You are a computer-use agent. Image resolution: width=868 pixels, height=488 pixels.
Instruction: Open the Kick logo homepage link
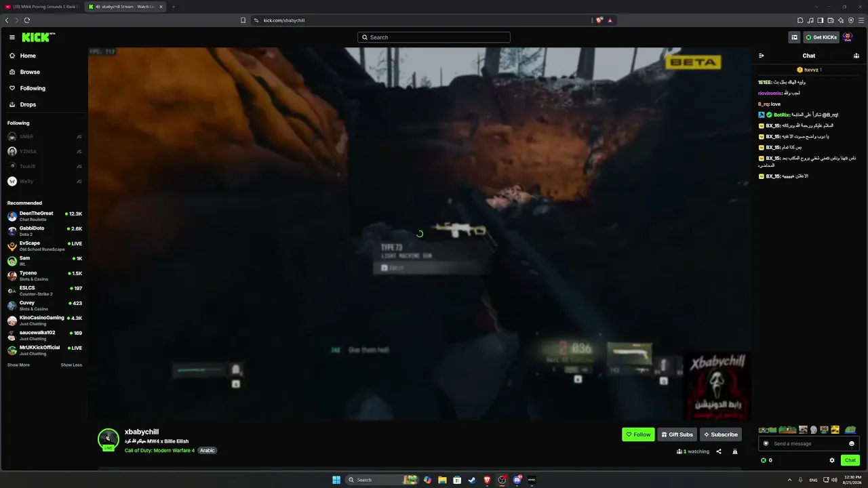[38, 37]
